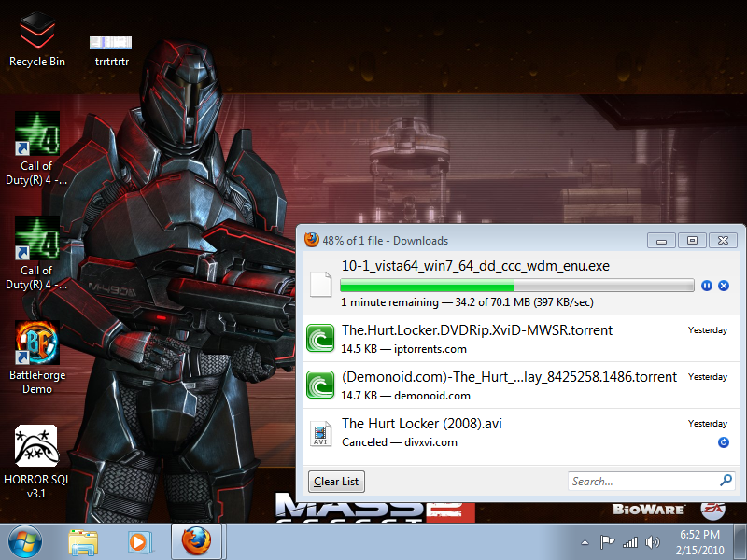Open Windows Explorer folder in taskbar
The height and width of the screenshot is (560, 747).
83,542
